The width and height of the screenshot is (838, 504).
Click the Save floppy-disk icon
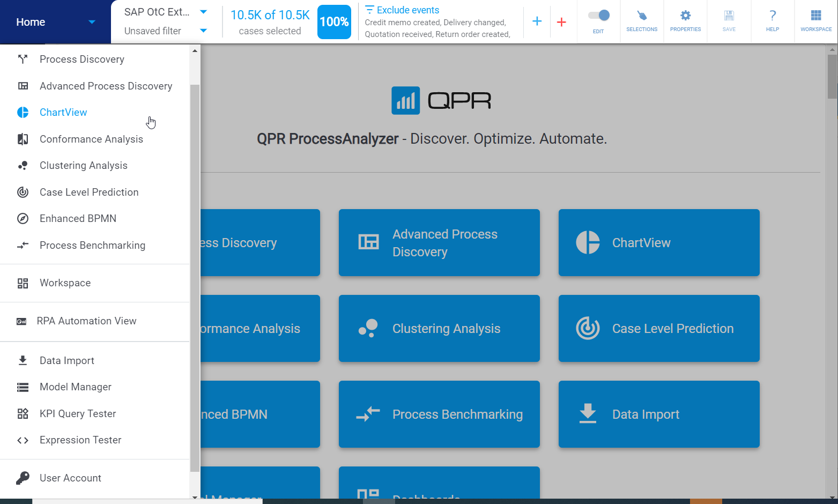click(729, 16)
